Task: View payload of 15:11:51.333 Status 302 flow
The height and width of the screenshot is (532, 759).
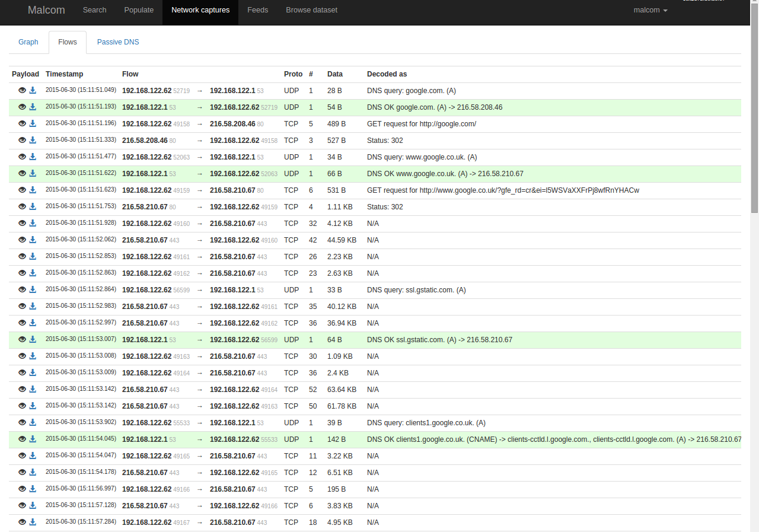Action: (22, 140)
